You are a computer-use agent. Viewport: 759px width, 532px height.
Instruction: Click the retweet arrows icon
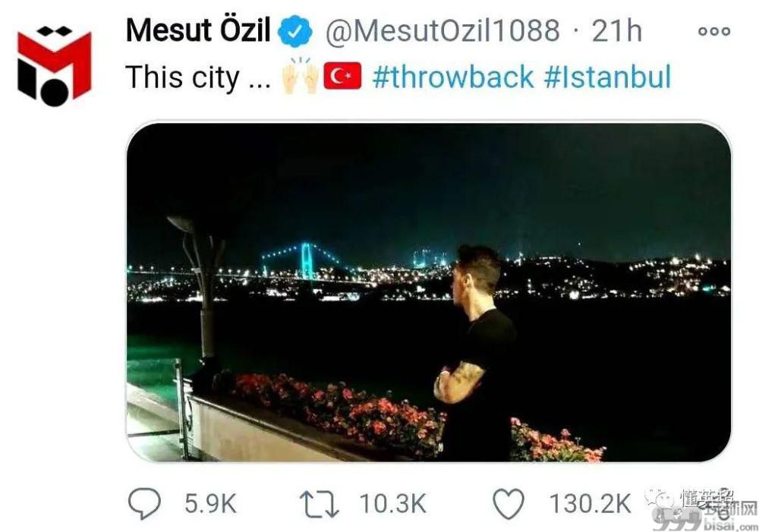[319, 505]
